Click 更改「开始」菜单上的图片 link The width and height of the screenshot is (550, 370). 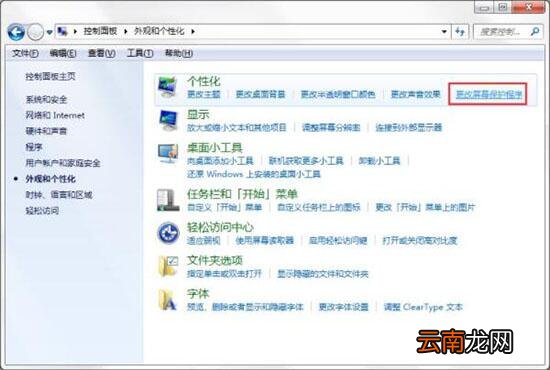425,207
